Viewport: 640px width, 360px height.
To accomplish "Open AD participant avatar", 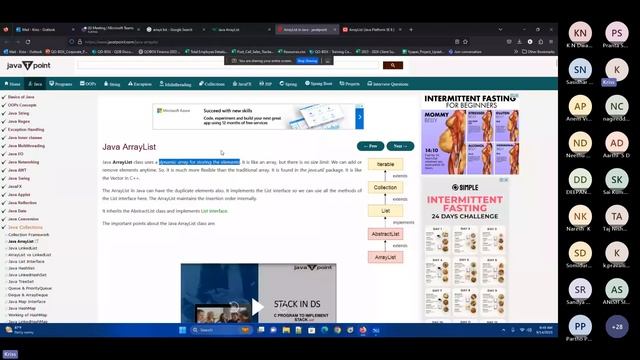I will click(x=617, y=143).
